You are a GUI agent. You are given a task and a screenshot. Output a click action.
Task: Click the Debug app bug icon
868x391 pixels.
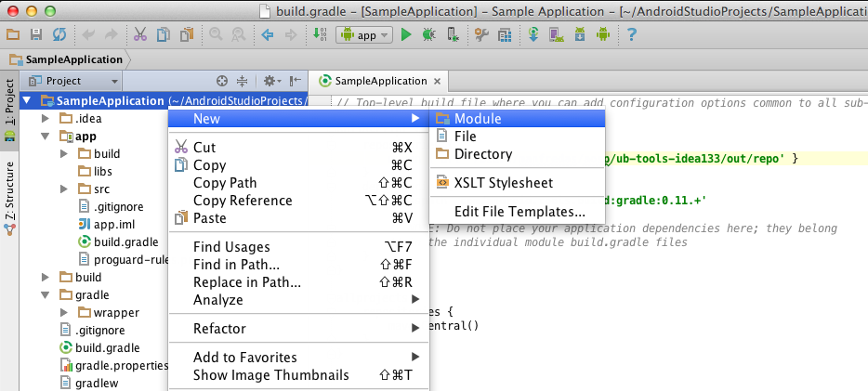pyautogui.click(x=428, y=35)
